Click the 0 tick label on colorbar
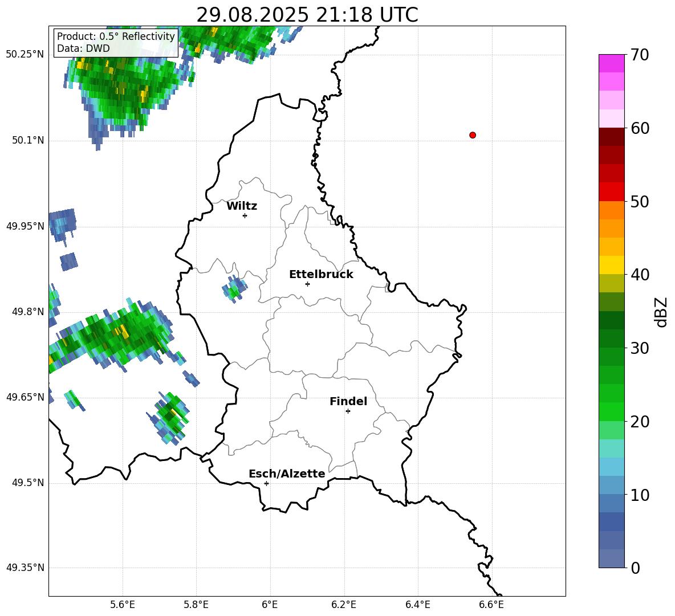The height and width of the screenshot is (616, 675). [x=636, y=568]
